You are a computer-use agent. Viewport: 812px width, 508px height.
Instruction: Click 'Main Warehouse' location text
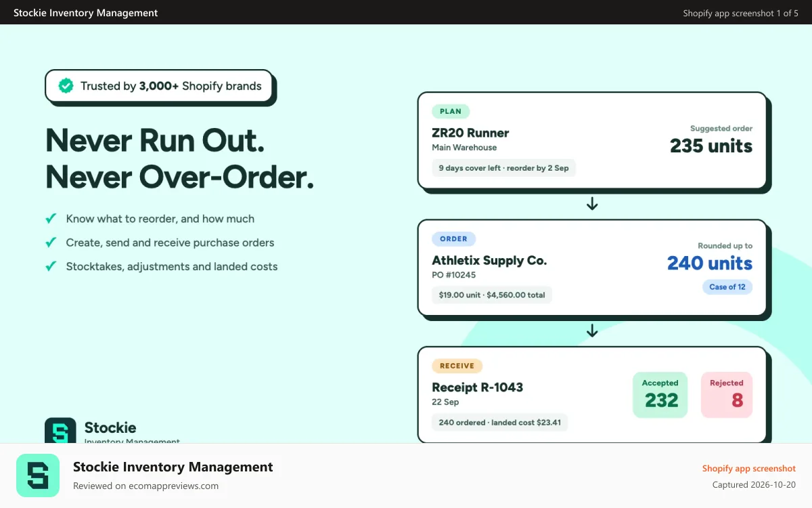click(x=464, y=148)
